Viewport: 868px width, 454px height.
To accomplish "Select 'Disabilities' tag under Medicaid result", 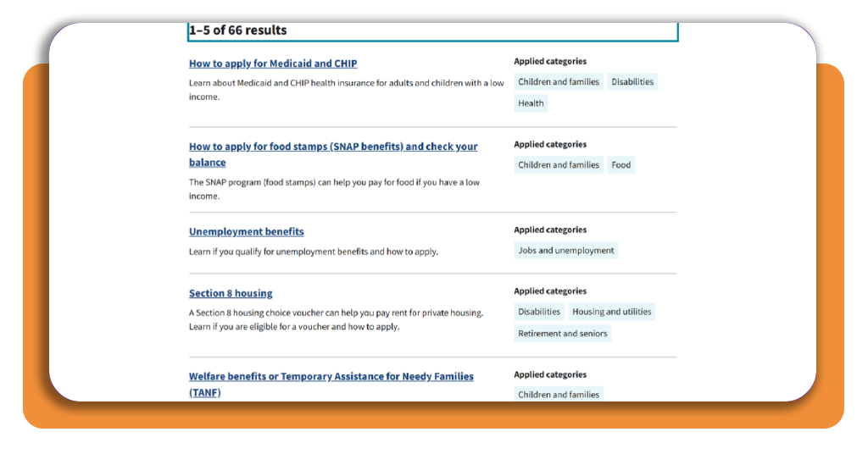I will coord(632,82).
